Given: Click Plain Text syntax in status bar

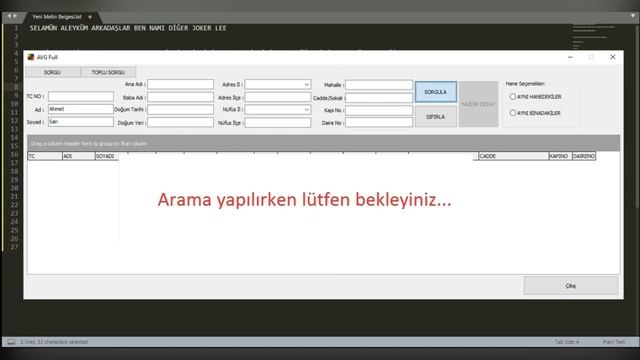Looking at the screenshot, I should [x=613, y=342].
